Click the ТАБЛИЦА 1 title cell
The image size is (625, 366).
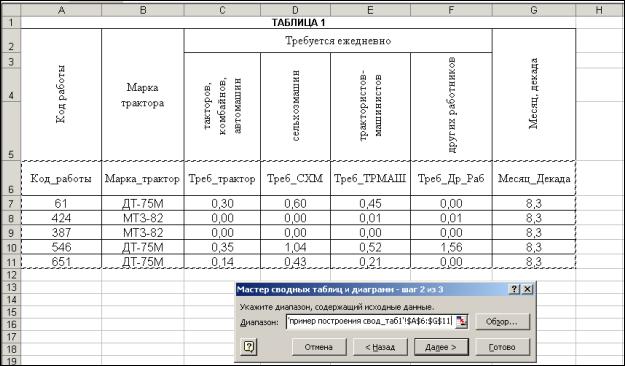point(298,23)
